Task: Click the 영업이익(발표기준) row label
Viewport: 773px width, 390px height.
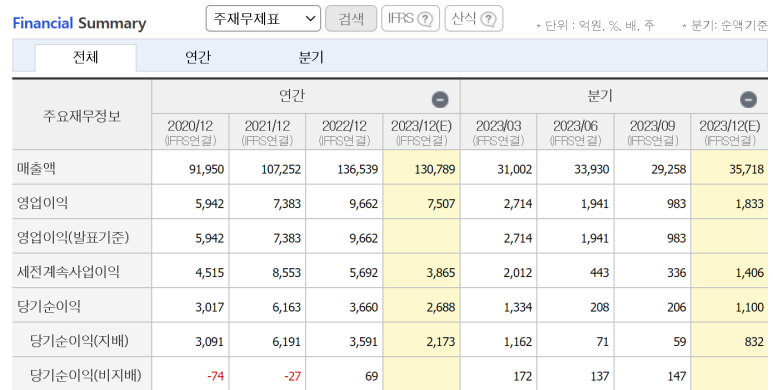Action: point(73,237)
